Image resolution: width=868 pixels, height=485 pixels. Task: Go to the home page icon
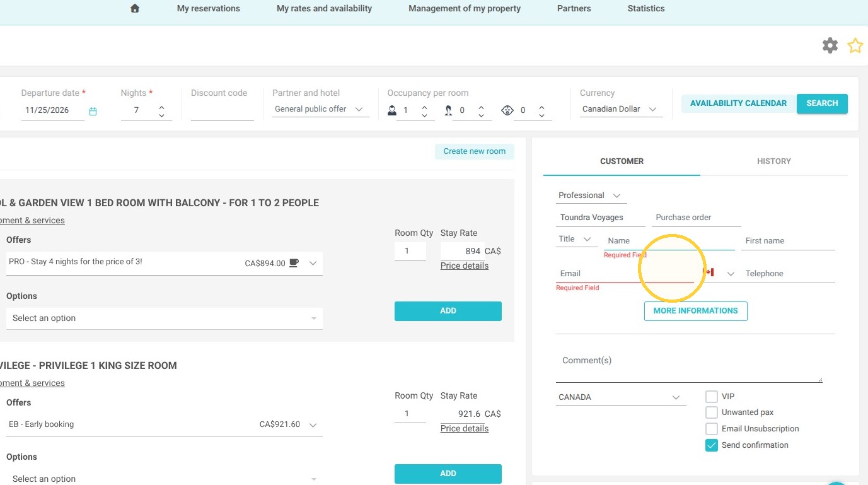(134, 8)
